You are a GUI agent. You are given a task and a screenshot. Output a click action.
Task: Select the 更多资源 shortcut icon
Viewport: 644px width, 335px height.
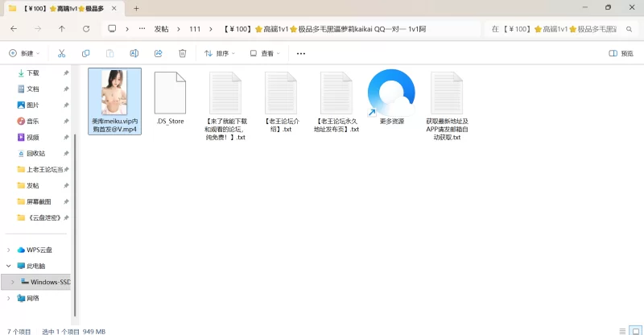click(391, 97)
